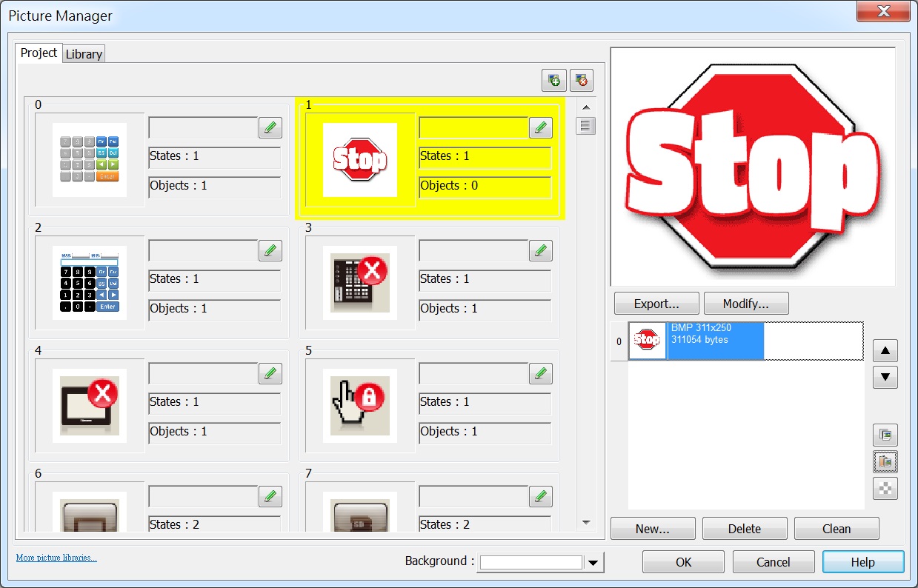Switch to the Library tab
The image size is (918, 588).
84,54
